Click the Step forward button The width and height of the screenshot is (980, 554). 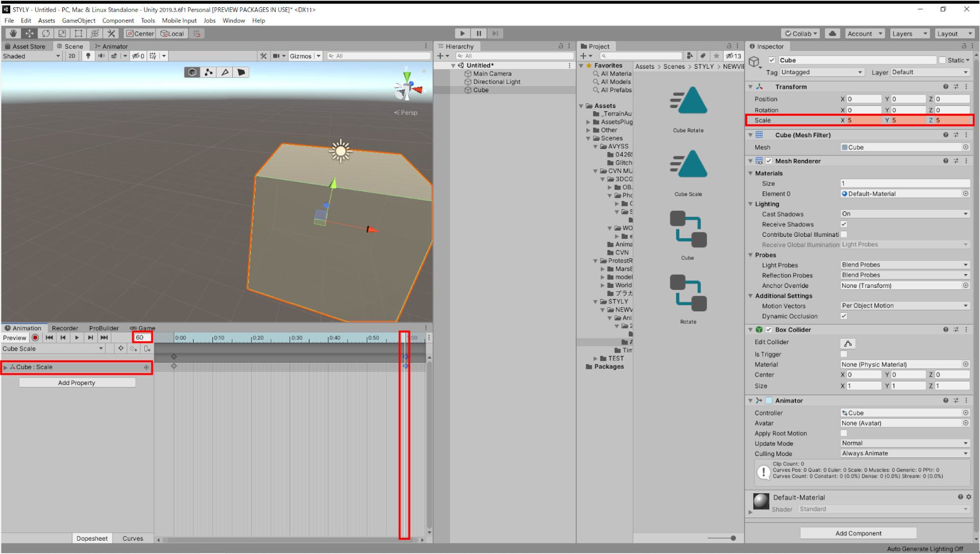495,33
